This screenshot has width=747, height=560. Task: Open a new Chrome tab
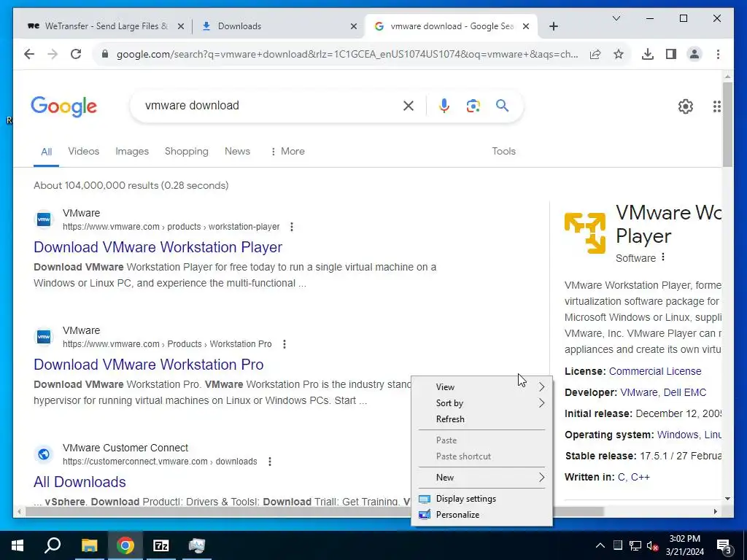pos(553,26)
